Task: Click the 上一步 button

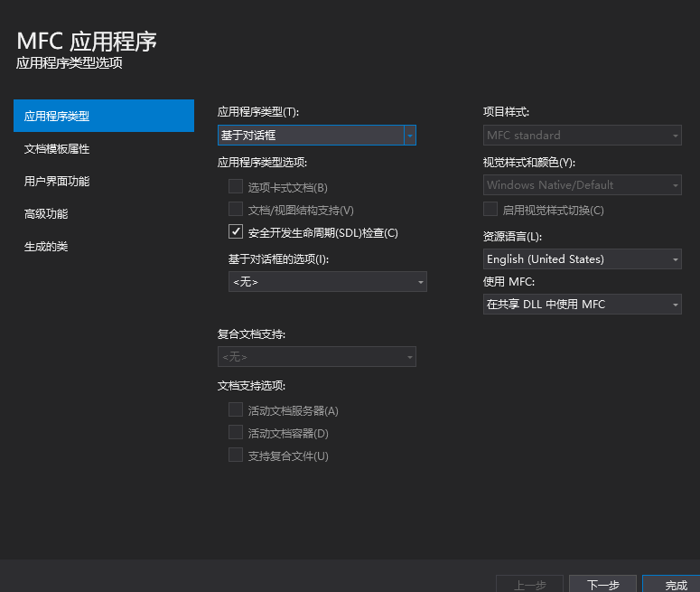Action: (x=529, y=585)
